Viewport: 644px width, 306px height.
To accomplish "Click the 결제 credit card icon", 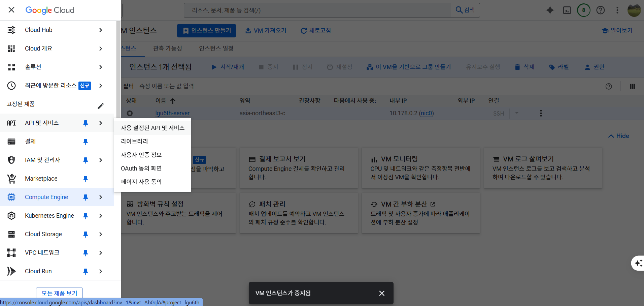I will [x=11, y=142].
